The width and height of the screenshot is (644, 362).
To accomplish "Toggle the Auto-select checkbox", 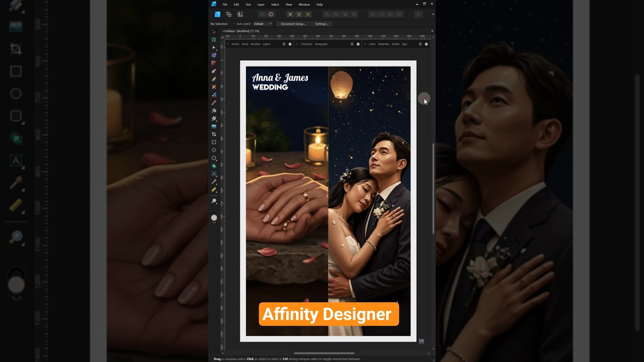I will click(233, 24).
